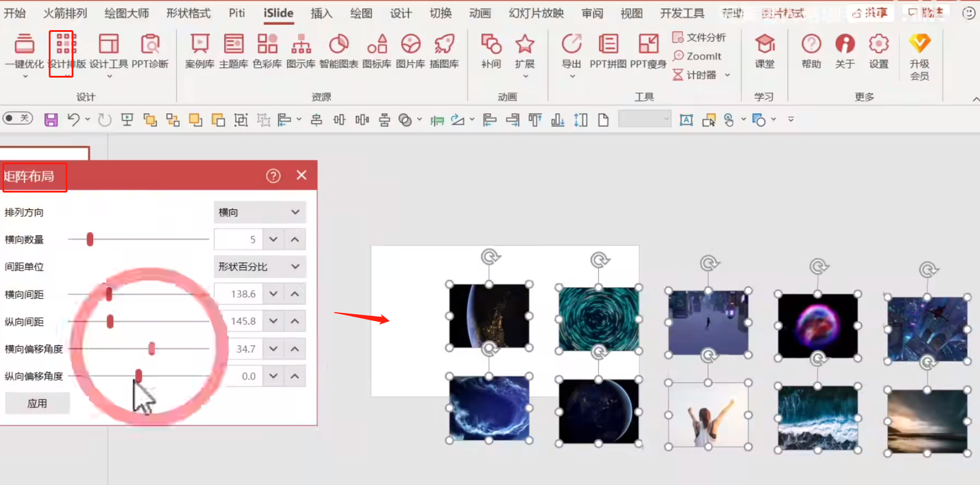Open the PPT拼图 tool
This screenshot has width=980, height=485.
click(x=608, y=52)
